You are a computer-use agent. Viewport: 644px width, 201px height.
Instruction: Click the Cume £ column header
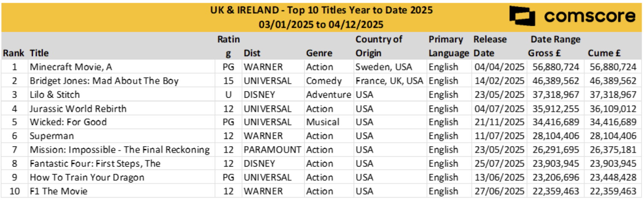[x=604, y=53]
